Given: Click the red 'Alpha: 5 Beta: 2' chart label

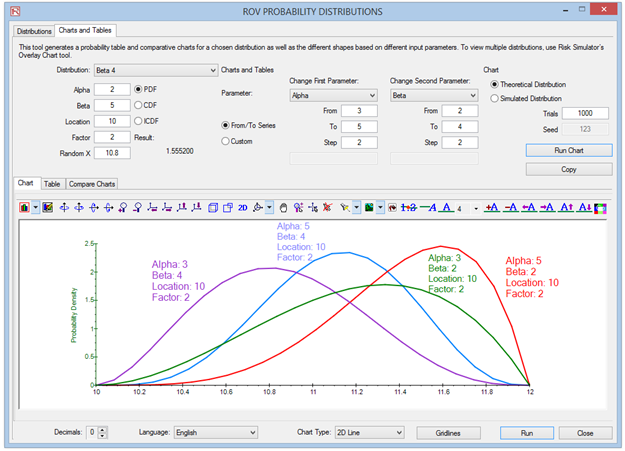Looking at the screenshot, I should [x=532, y=277].
